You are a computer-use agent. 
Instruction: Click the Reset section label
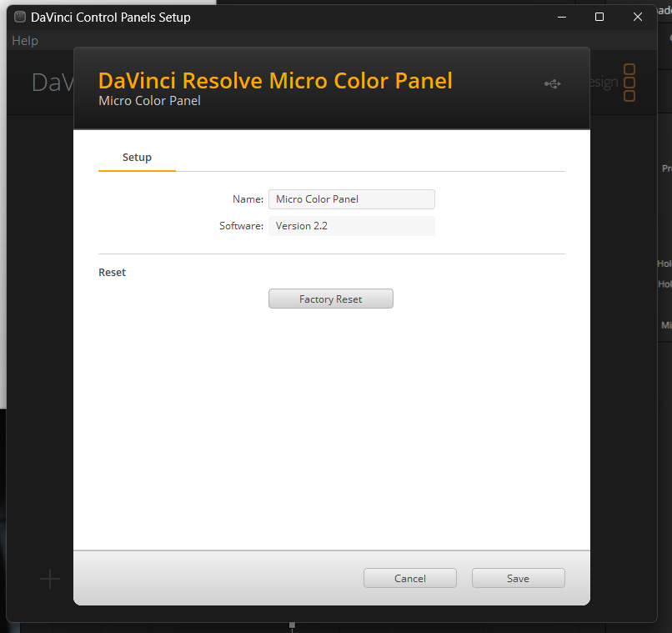113,273
